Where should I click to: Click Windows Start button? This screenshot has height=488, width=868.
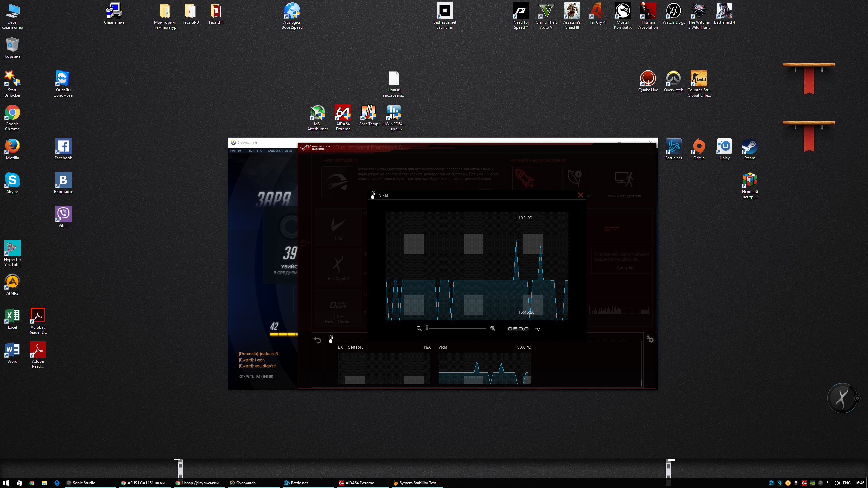6,483
